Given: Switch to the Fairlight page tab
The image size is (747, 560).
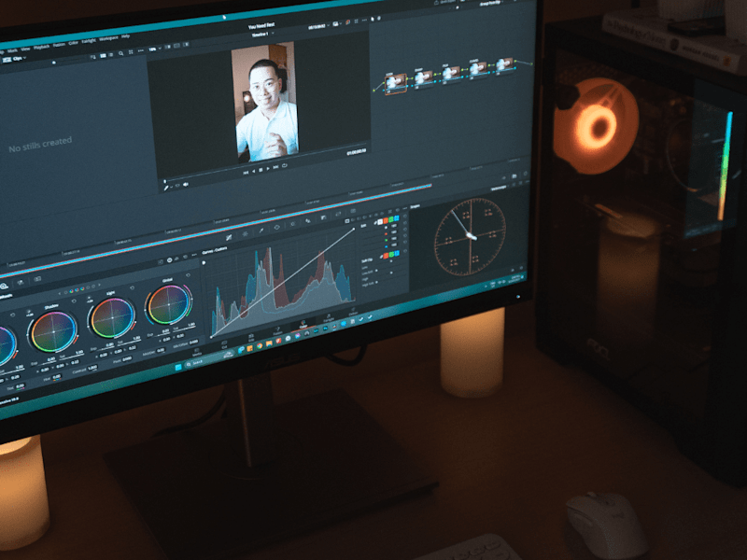Looking at the screenshot, I should pyautogui.click(x=329, y=318).
